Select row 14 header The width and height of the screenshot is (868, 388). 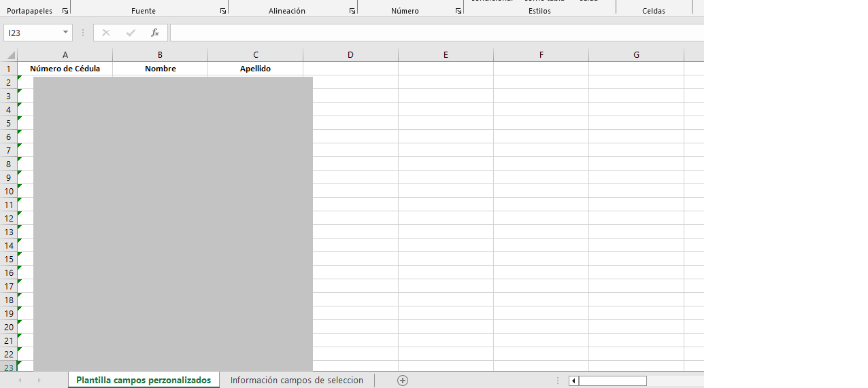(x=9, y=245)
